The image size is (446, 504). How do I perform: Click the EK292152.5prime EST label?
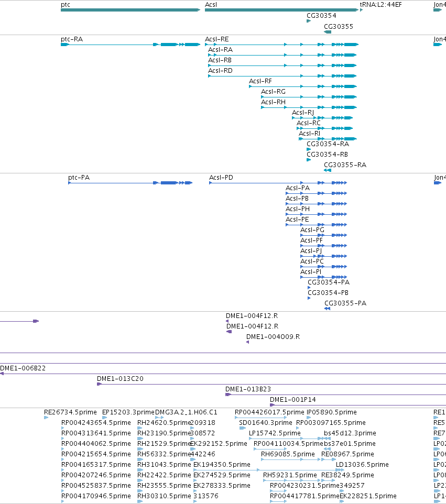tap(219, 444)
